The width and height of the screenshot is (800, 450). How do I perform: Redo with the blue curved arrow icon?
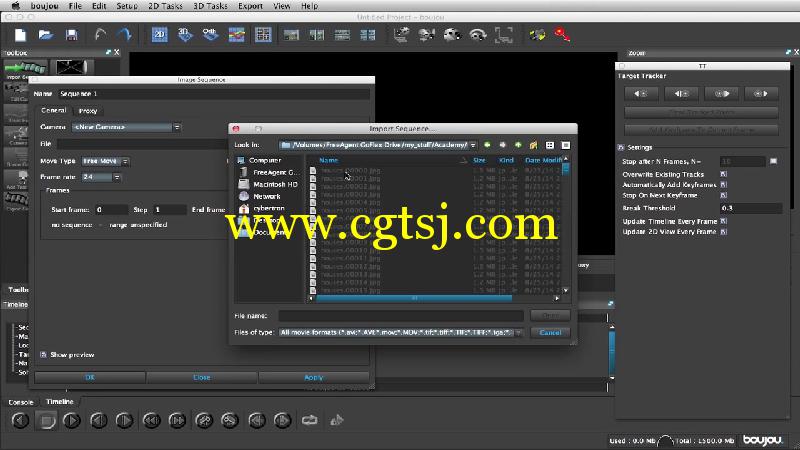coord(124,35)
